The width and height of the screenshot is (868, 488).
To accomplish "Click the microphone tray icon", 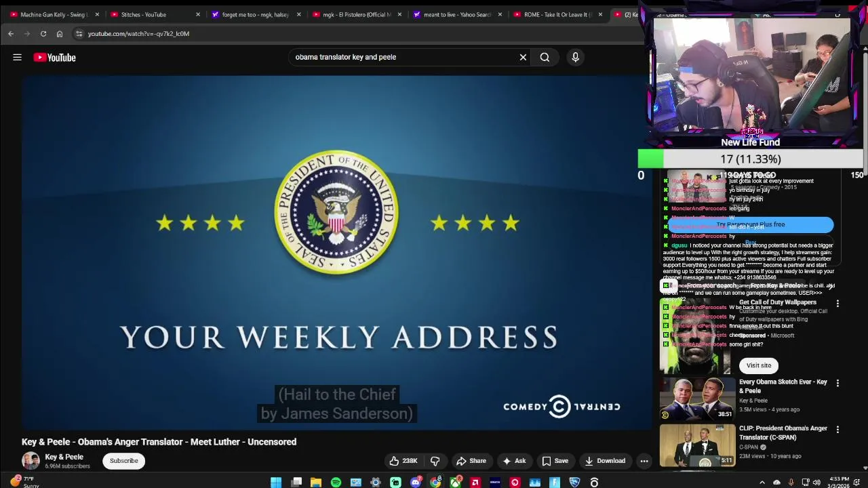I will (791, 483).
